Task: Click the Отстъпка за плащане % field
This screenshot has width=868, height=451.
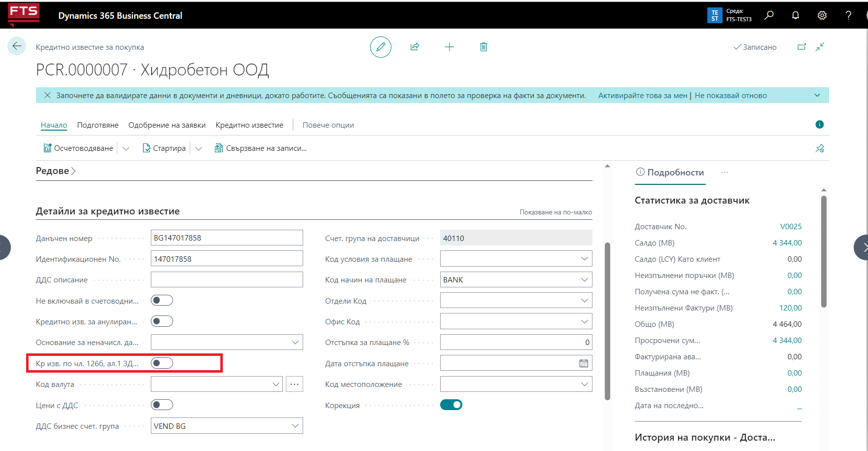Action: tap(516, 342)
